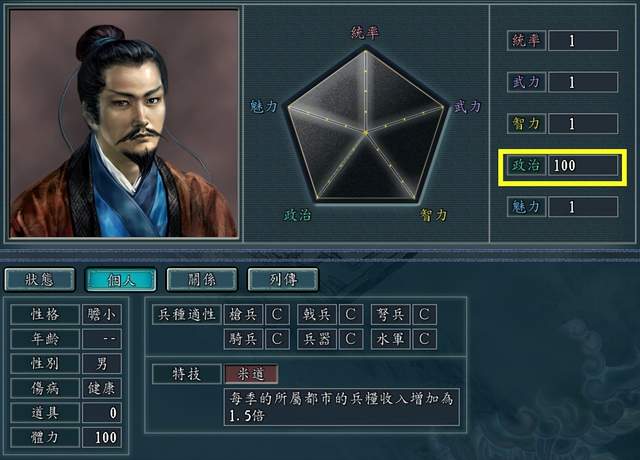Open the 列傳 biography tab
This screenshot has height=460, width=640.
click(x=283, y=280)
